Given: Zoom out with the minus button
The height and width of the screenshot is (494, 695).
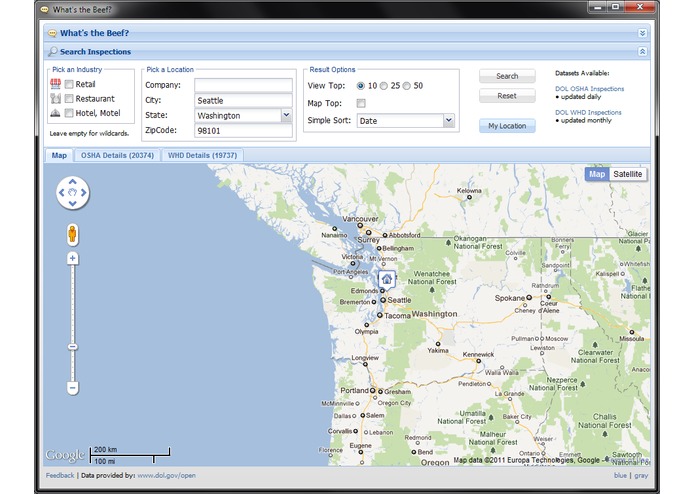Looking at the screenshot, I should 73,388.
